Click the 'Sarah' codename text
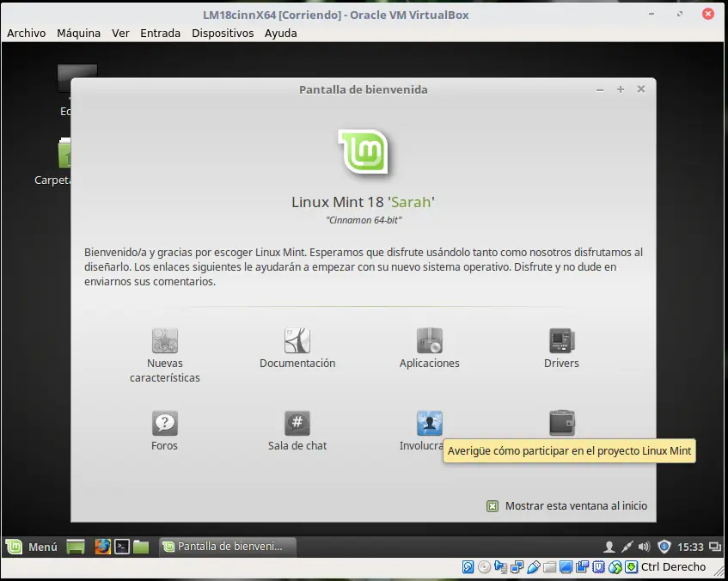The height and width of the screenshot is (581, 728). click(411, 202)
